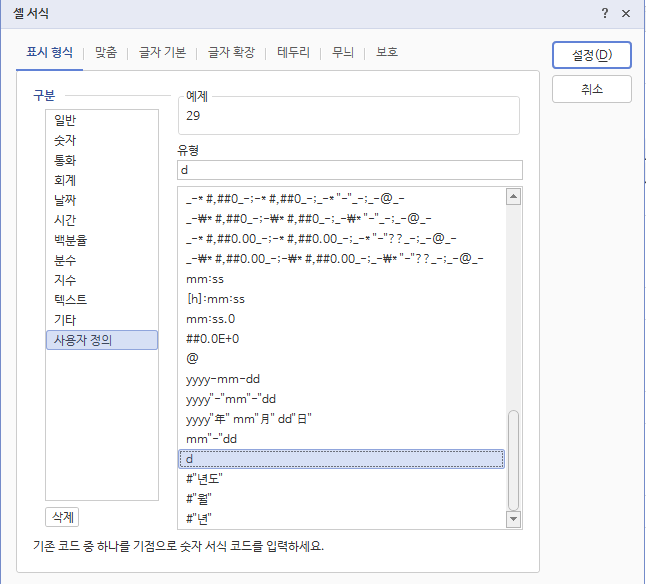Screen dimensions: 646x584
Task: Select the #"월" format
Action: coord(342,499)
